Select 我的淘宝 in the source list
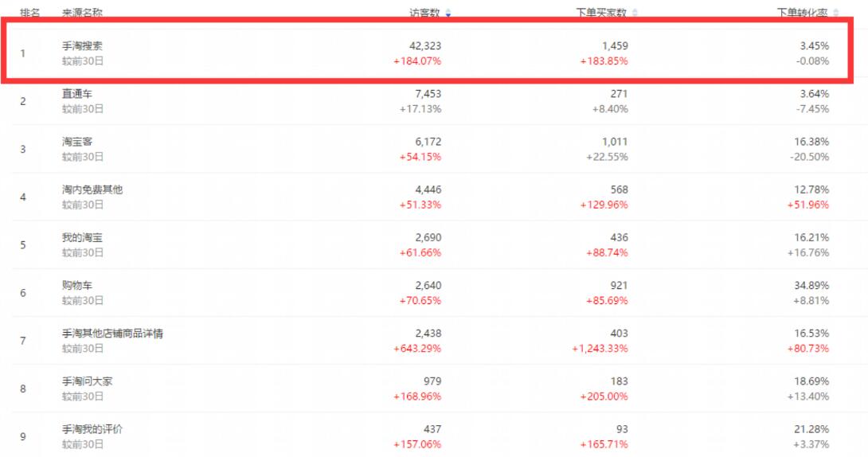Screen dimensions: 868x457 click(82, 237)
